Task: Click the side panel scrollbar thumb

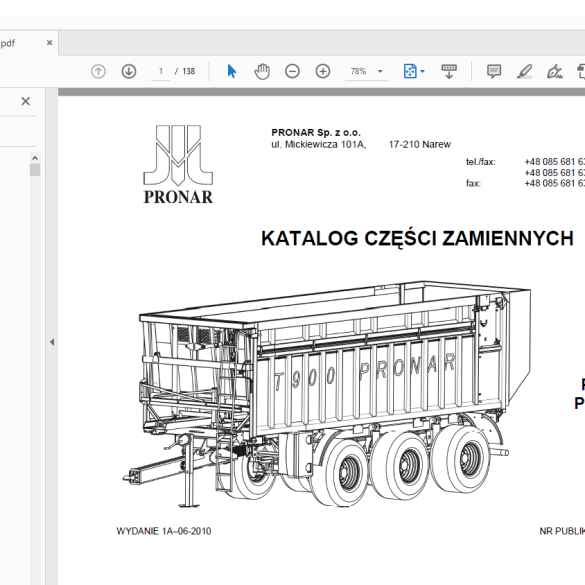Action: [35, 170]
